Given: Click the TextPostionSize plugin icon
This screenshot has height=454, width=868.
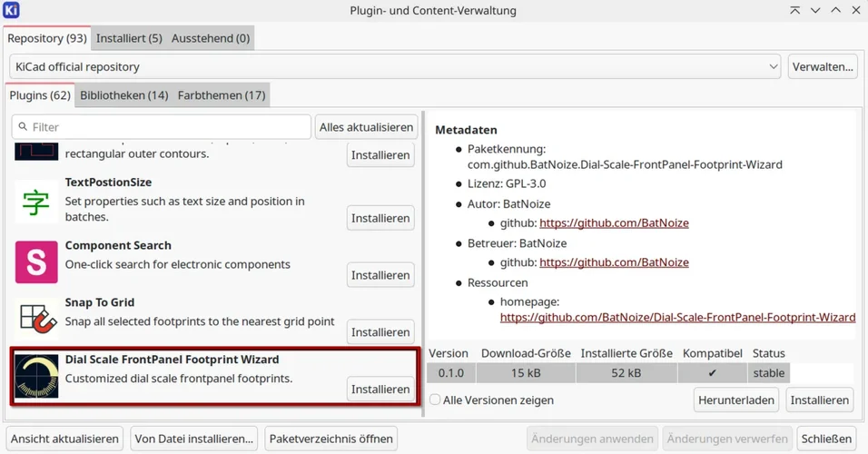Looking at the screenshot, I should (36, 202).
